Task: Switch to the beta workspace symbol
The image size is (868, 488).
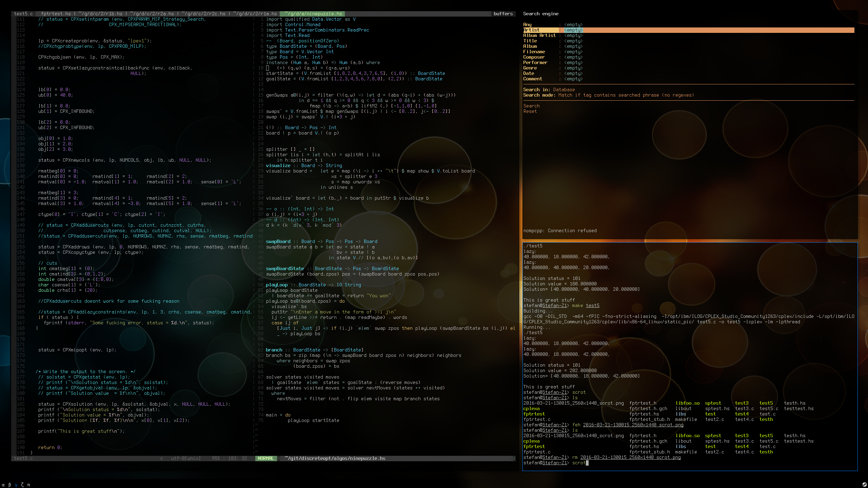Action: point(9,485)
